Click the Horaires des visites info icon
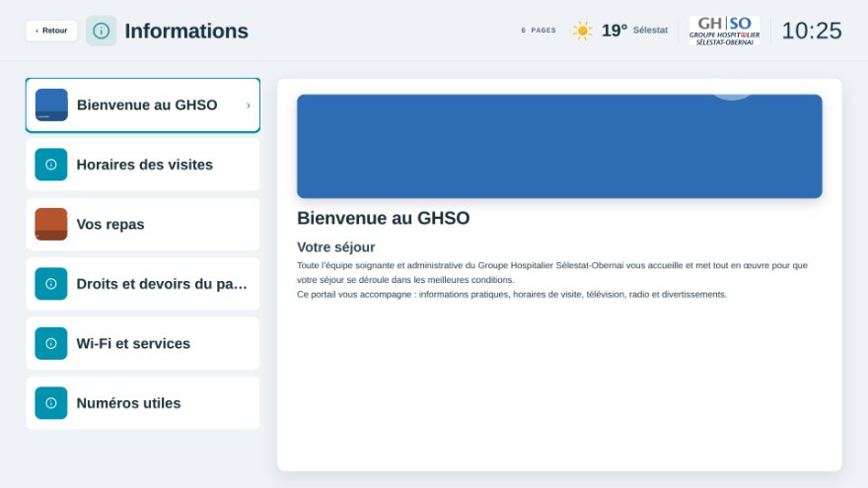The width and height of the screenshot is (868, 488). (51, 165)
